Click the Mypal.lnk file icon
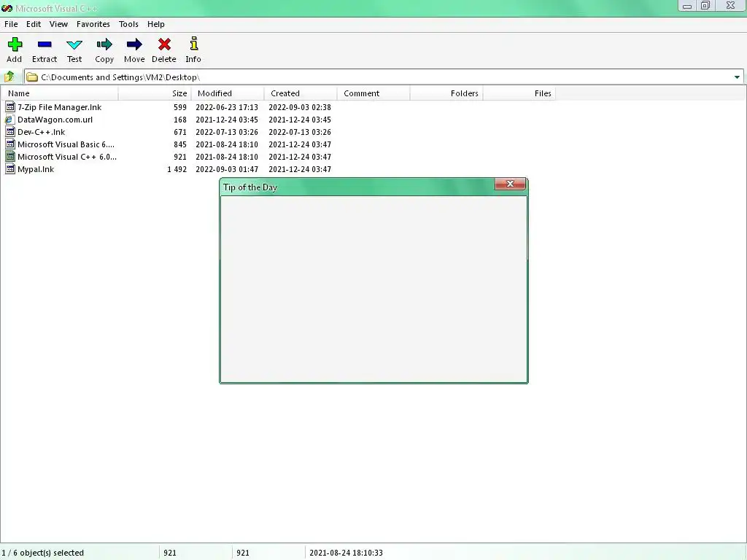The image size is (747, 560). (x=10, y=169)
